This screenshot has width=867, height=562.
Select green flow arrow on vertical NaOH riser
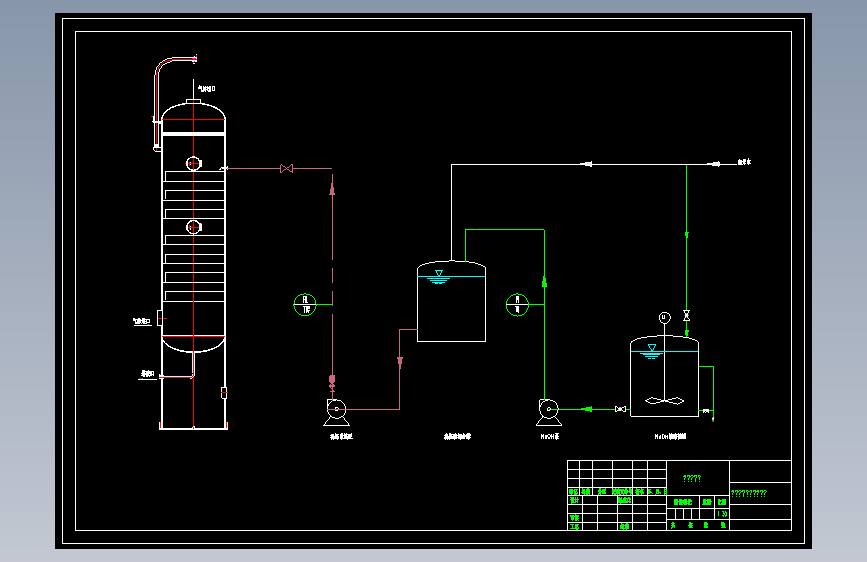point(544,282)
